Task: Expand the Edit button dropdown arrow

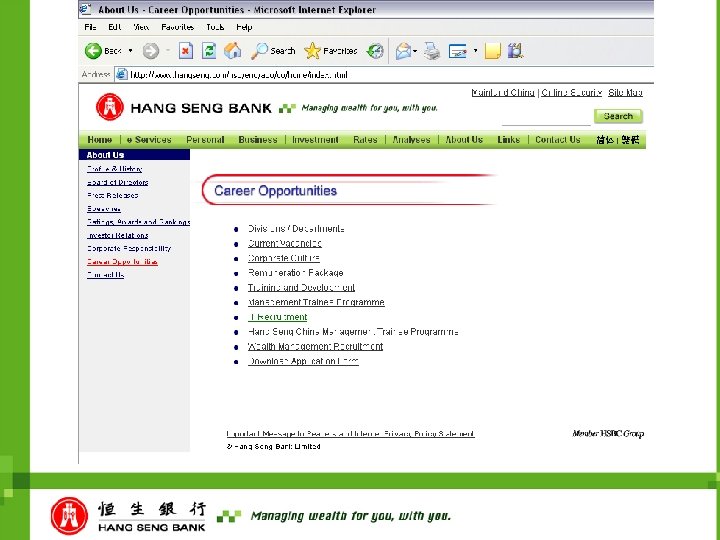Action: [x=475, y=51]
